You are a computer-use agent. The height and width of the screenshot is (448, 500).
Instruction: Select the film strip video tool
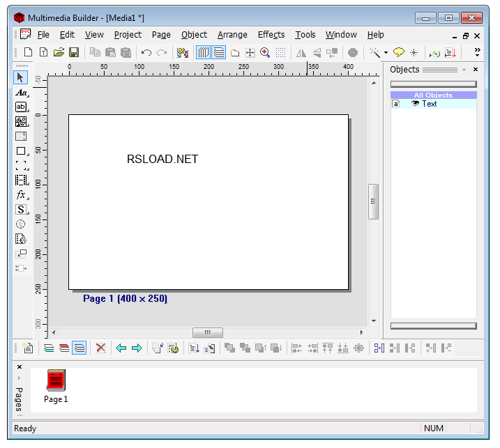click(x=22, y=180)
